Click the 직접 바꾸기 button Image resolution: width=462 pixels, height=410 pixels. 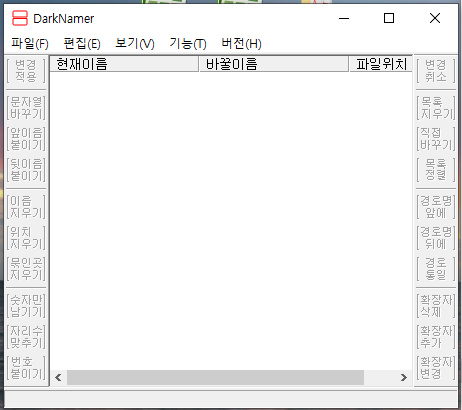(x=436, y=139)
